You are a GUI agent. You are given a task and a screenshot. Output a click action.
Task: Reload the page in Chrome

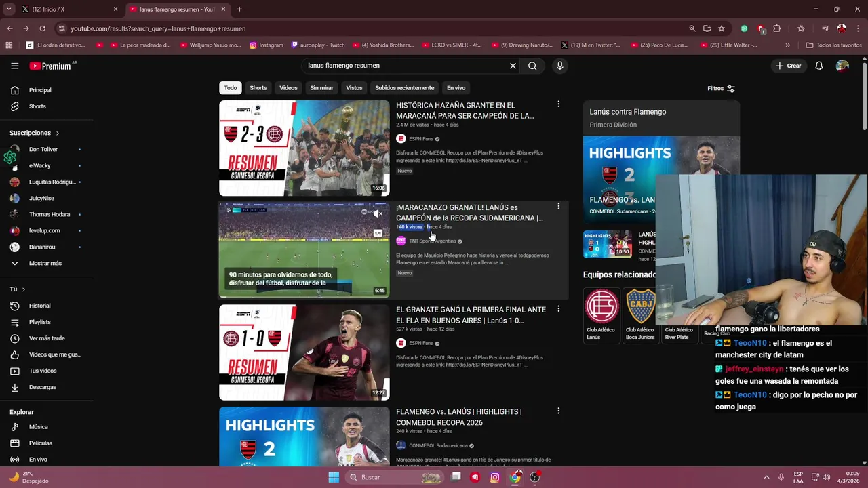42,28
